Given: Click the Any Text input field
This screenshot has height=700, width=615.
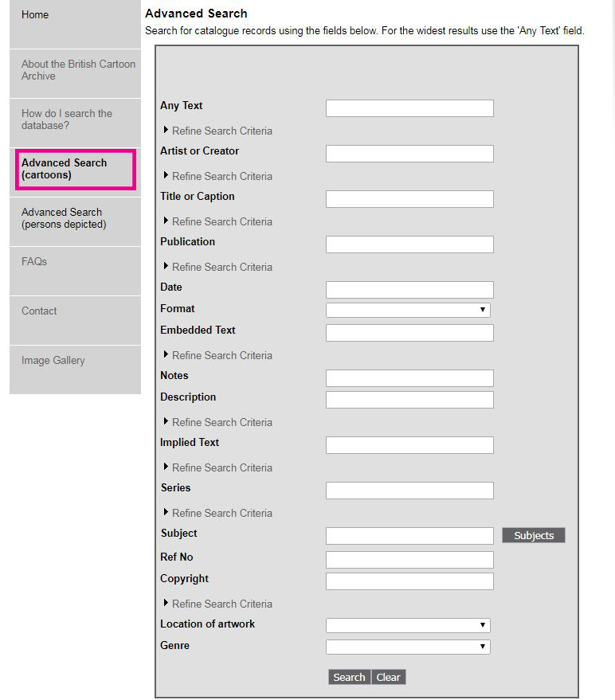Looking at the screenshot, I should tap(409, 108).
